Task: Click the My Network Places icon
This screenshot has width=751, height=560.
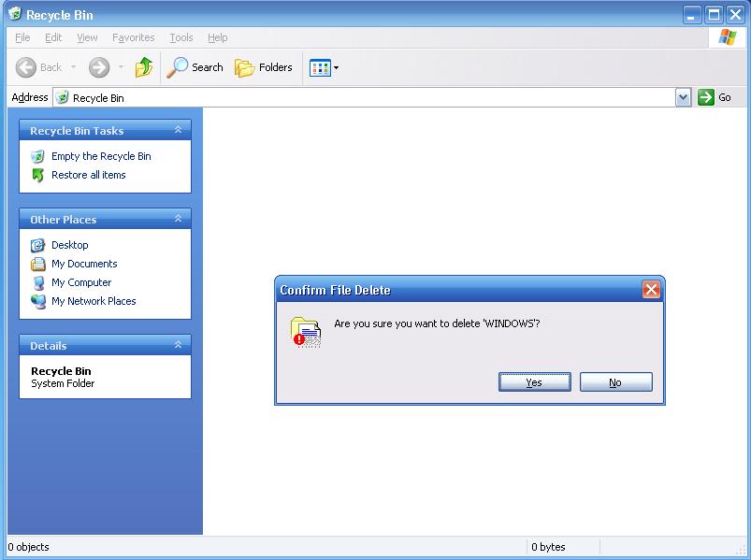Action: pyautogui.click(x=38, y=302)
